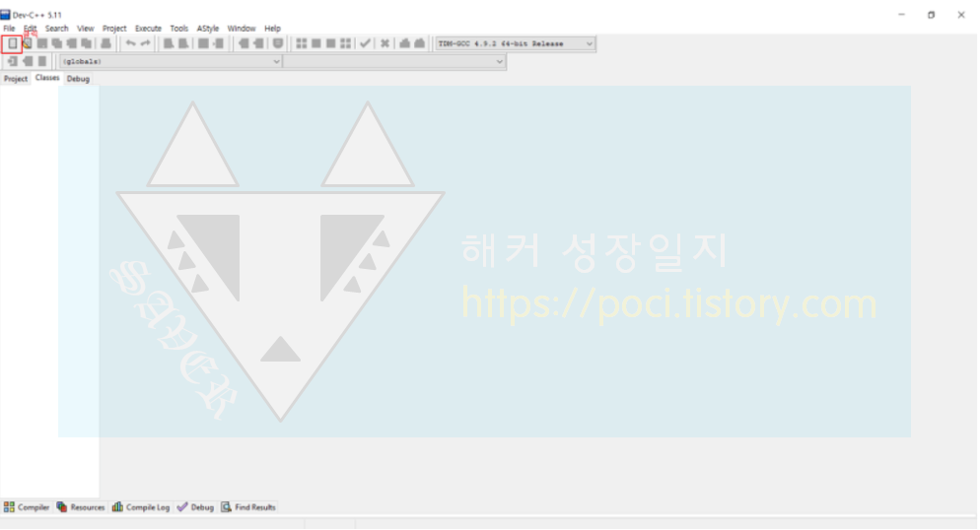Image resolution: width=980 pixels, height=530 pixels.
Task: Open the Tools menu
Action: coord(178,29)
